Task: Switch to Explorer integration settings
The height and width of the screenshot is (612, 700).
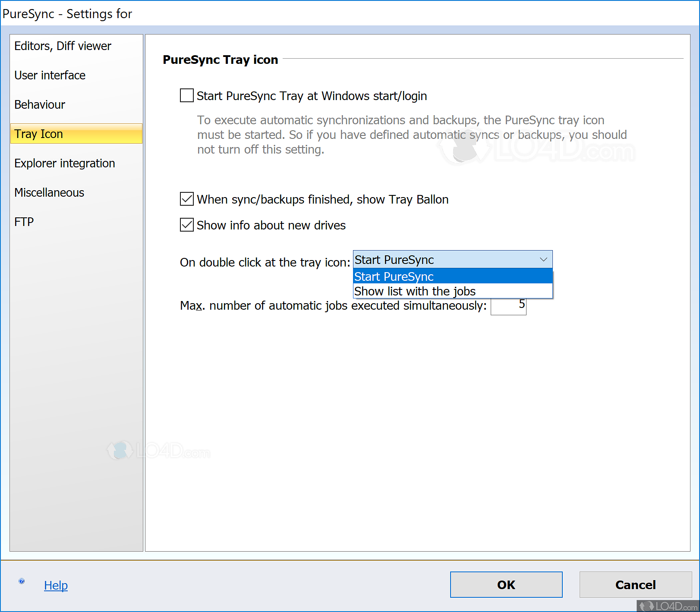Action: pos(64,163)
